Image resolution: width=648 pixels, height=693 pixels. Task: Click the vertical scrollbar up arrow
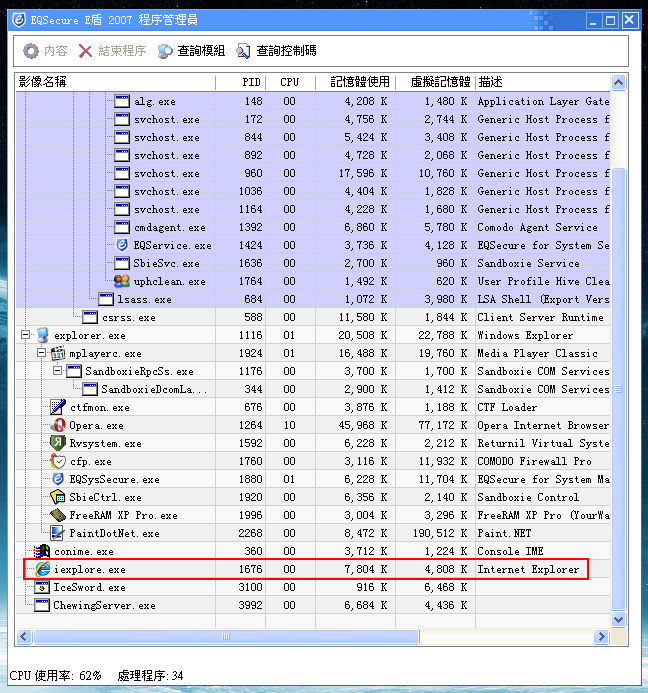618,82
